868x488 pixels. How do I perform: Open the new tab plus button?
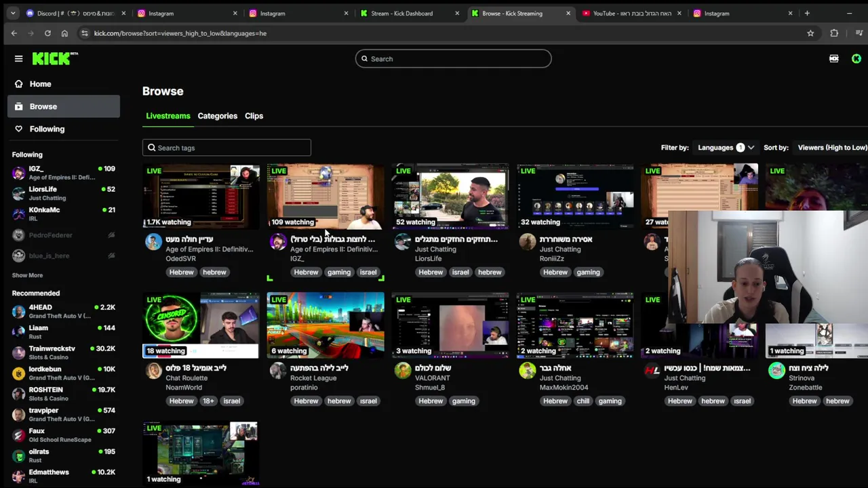click(x=807, y=13)
